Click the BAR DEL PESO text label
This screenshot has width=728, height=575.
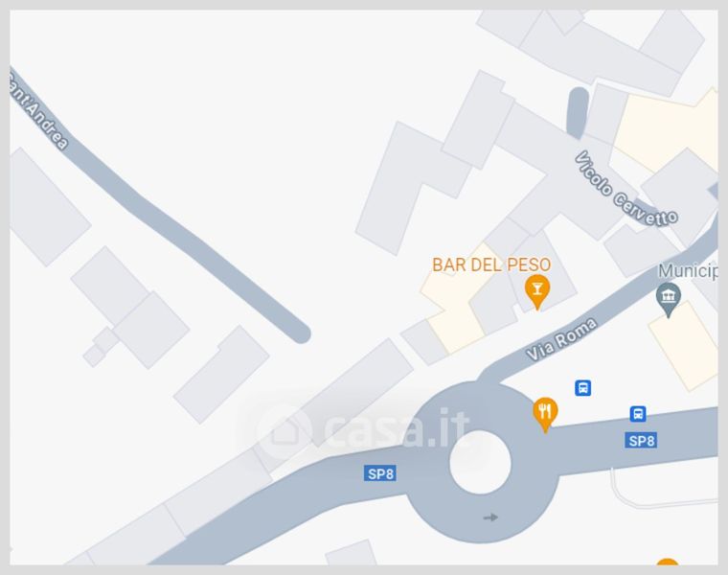(491, 264)
